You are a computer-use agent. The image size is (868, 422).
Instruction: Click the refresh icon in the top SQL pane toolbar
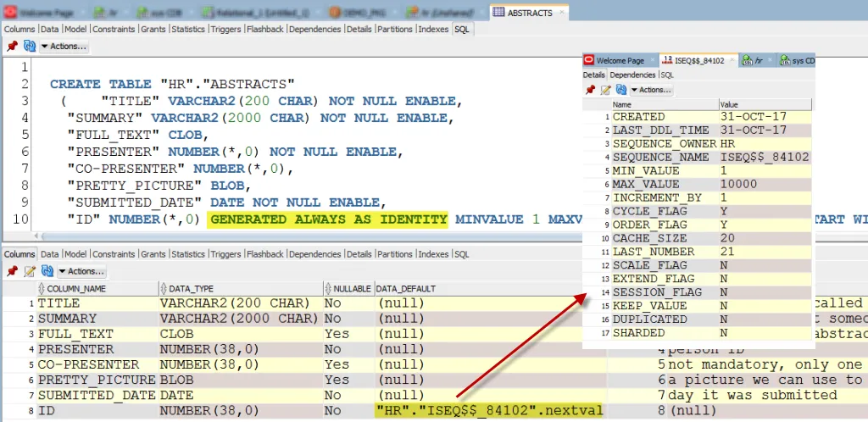coord(29,46)
